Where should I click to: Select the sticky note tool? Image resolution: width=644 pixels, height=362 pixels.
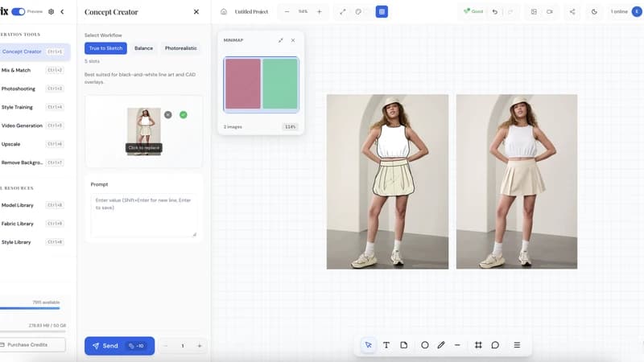pyautogui.click(x=404, y=345)
